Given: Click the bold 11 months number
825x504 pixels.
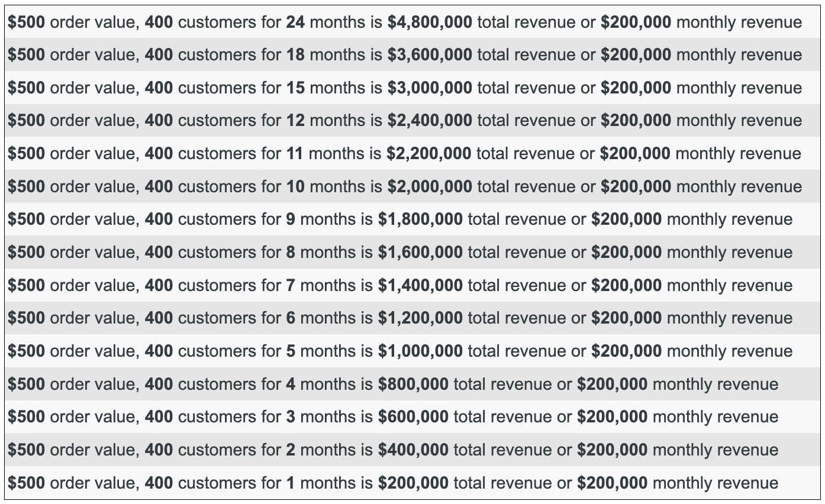Looking at the screenshot, I should point(295,154).
